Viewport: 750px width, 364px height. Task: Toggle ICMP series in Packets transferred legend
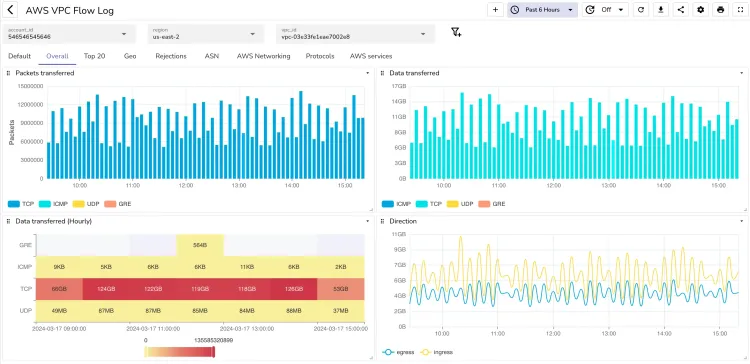(54, 204)
